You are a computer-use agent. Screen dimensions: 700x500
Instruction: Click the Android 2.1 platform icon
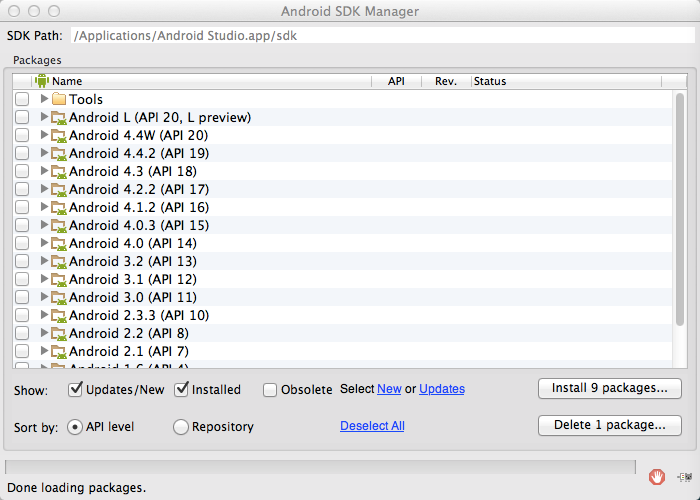tap(59, 351)
